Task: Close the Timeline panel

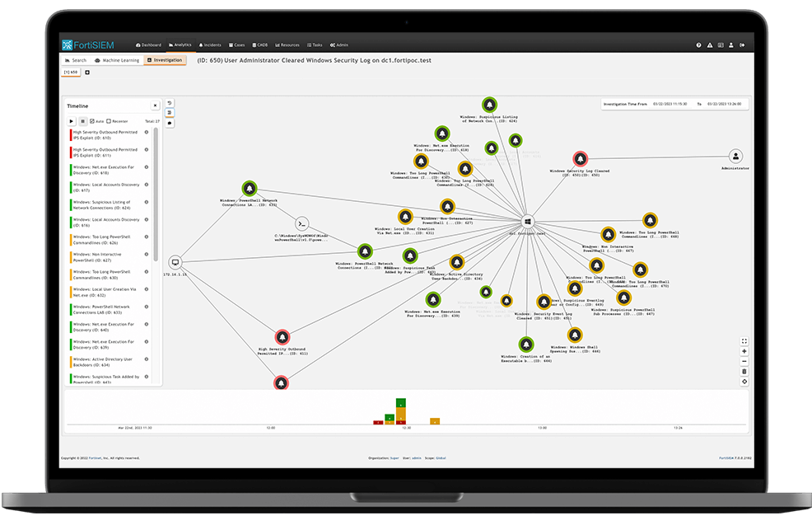Action: click(154, 105)
